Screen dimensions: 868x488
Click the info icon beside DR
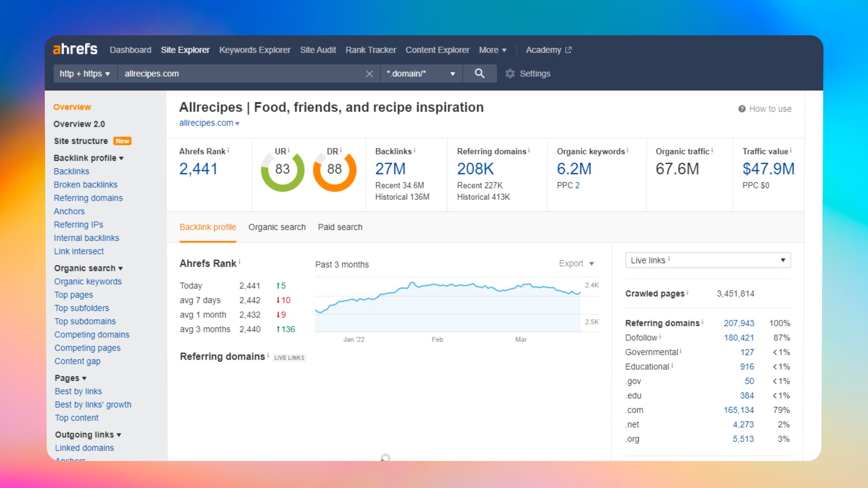coord(341,150)
